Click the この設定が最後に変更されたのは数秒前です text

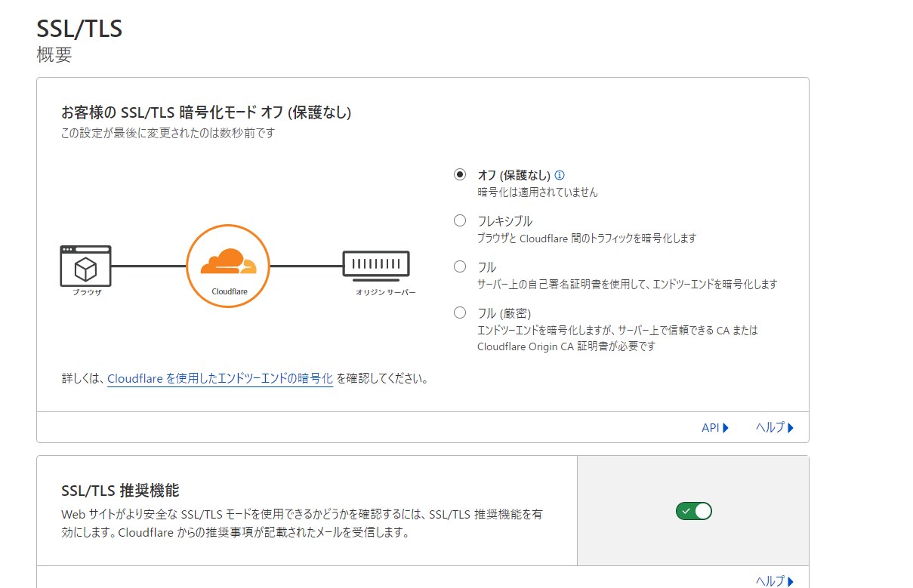tap(168, 134)
